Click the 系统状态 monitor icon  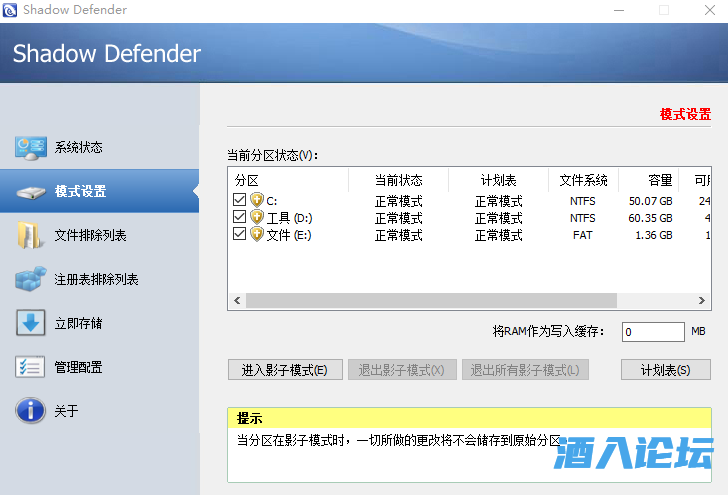click(x=31, y=148)
